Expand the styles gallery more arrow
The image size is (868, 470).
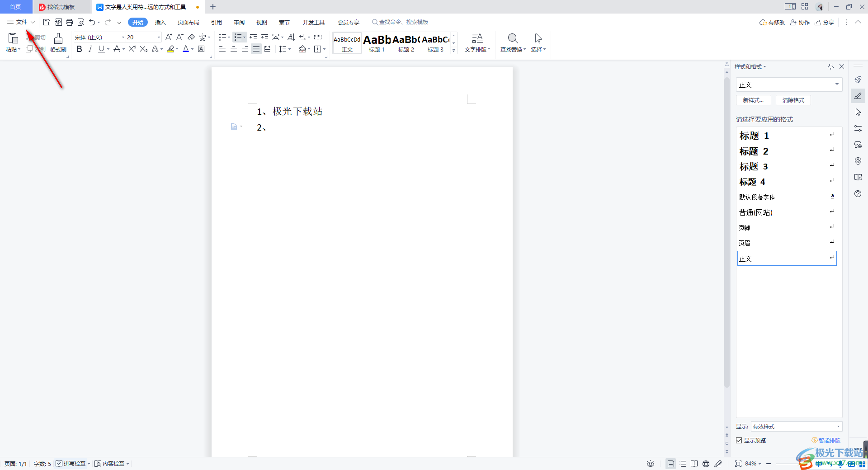pyautogui.click(x=453, y=51)
